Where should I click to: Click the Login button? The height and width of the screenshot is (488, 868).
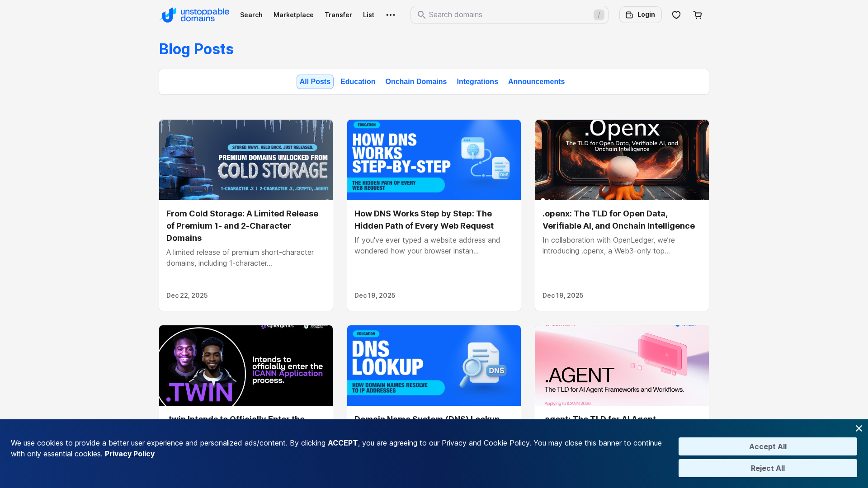pos(640,15)
